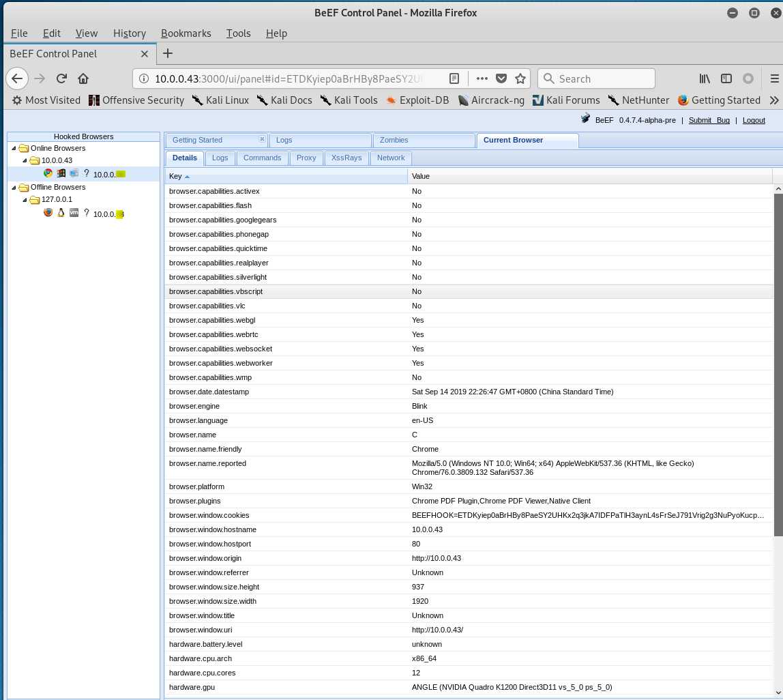Select the hardware.gpu row

[x=469, y=687]
